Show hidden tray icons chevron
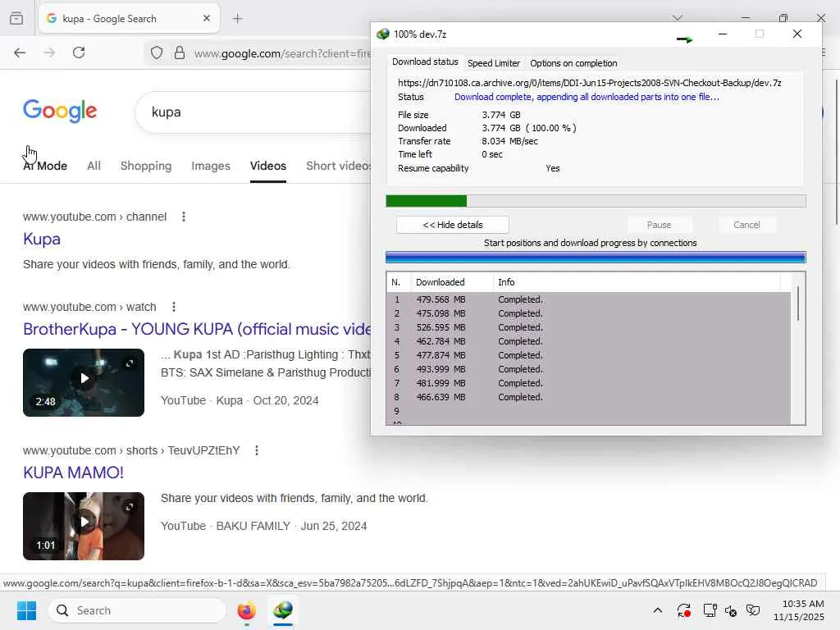The width and height of the screenshot is (840, 630). (658, 610)
